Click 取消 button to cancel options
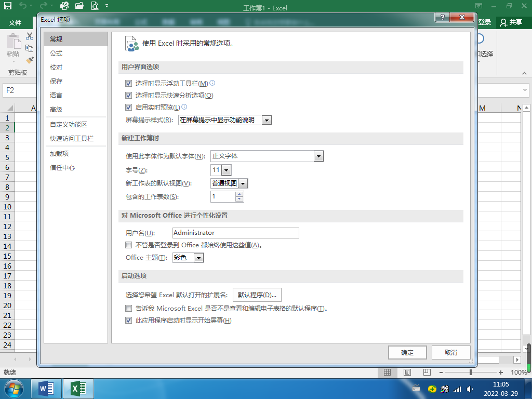 coord(451,353)
